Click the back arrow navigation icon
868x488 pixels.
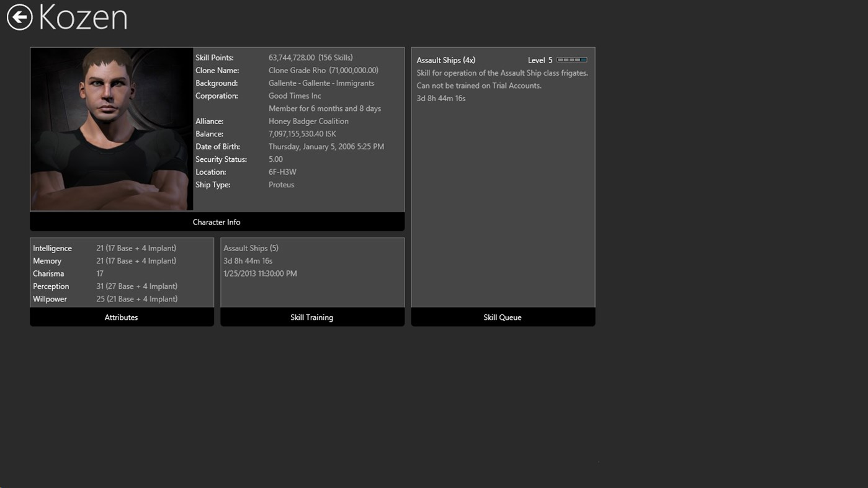[x=19, y=17]
